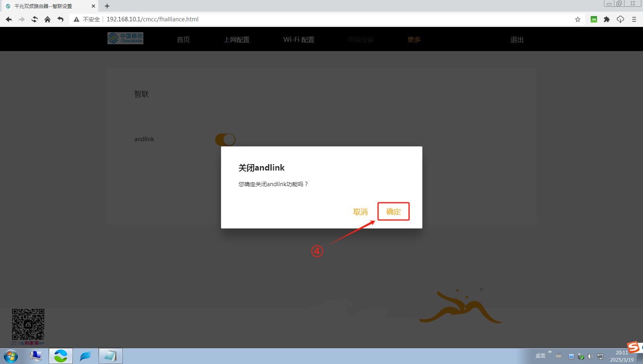Toggle the andlink switch off
643x364 pixels.
(225, 140)
